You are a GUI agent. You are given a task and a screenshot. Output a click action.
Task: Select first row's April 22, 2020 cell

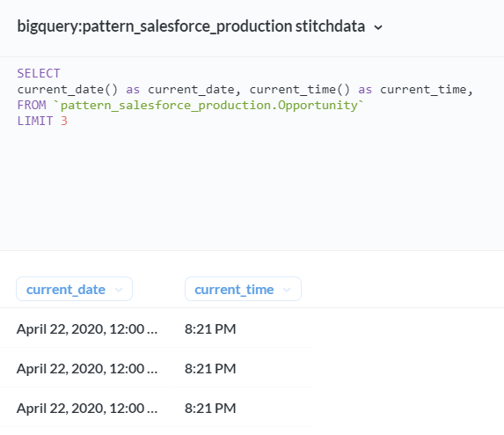[x=87, y=328]
